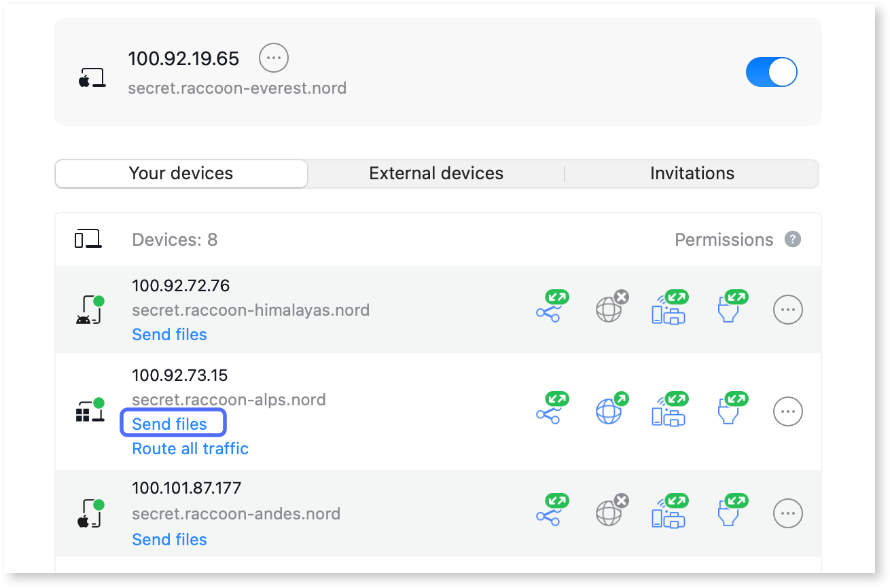Toggle off the Meshnet switch for raccoon-everest
This screenshot has width=890, height=588.
click(772, 72)
